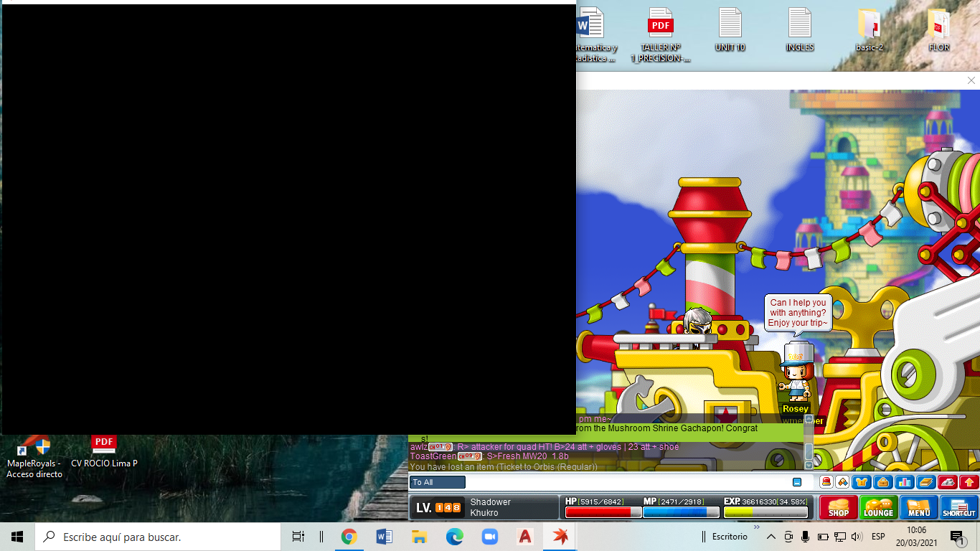Click the MapleStory leaf icon in taskbar
Viewport: 980px width, 551px height.
click(560, 536)
